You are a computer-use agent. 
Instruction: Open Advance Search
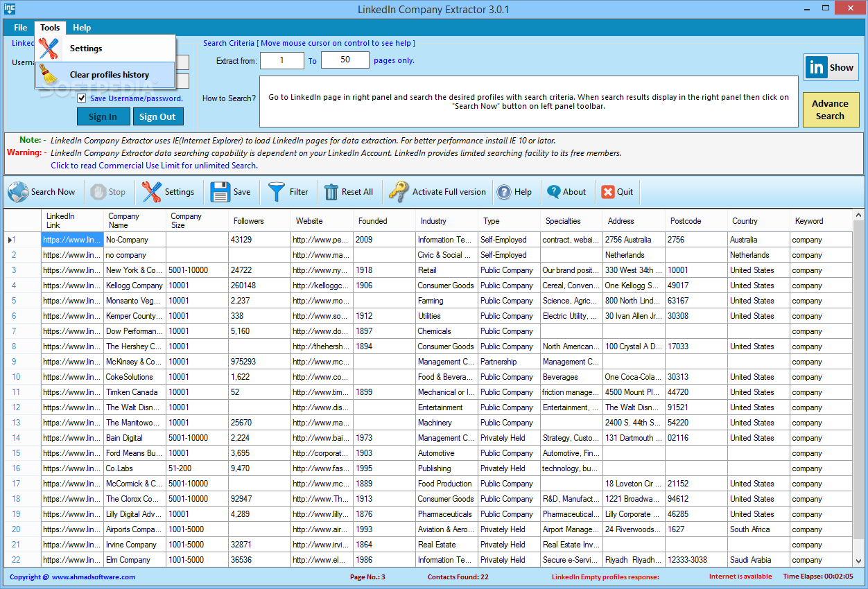pyautogui.click(x=831, y=109)
